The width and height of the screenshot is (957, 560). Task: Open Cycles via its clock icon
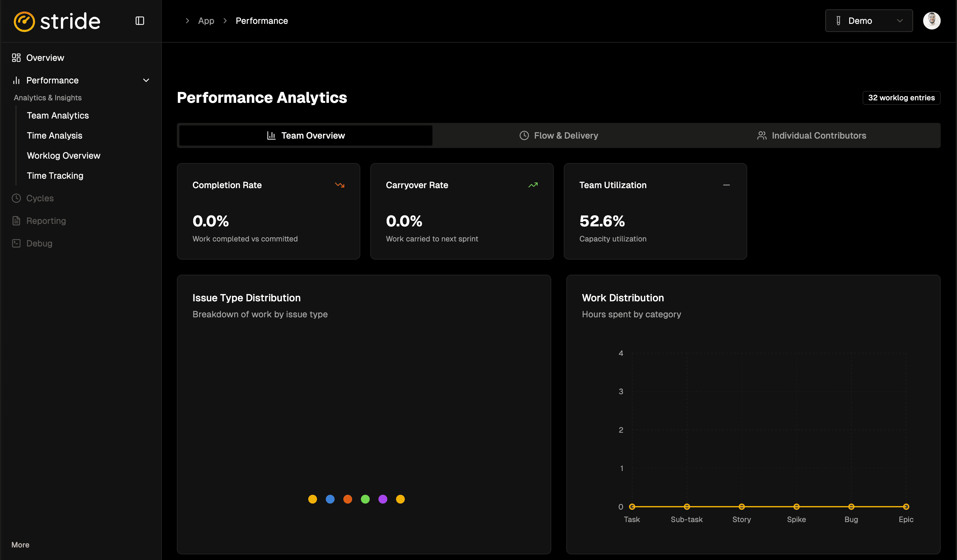click(x=16, y=198)
